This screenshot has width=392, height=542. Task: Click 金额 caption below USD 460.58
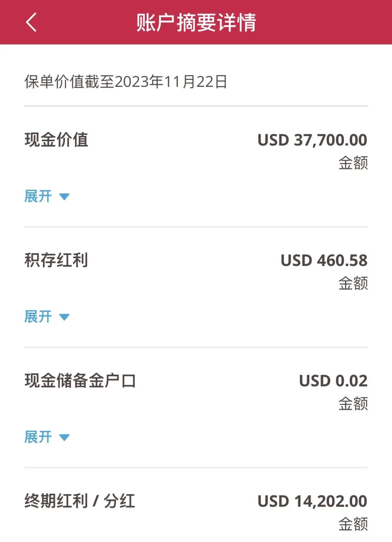353,283
